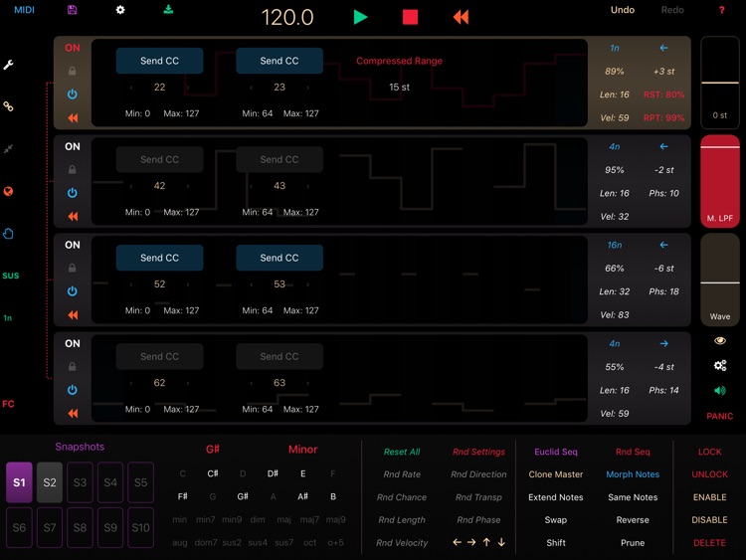This screenshot has width=746, height=560.
Task: Rewind the second track with orange arrows
Action: [73, 217]
